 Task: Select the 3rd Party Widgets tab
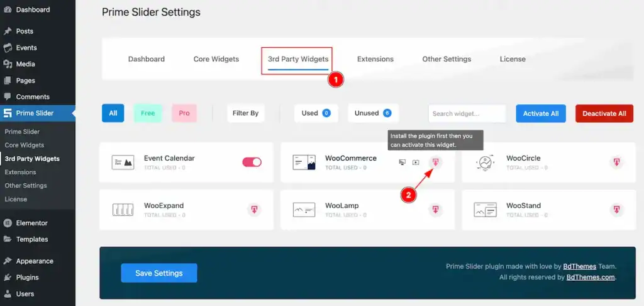pos(298,59)
